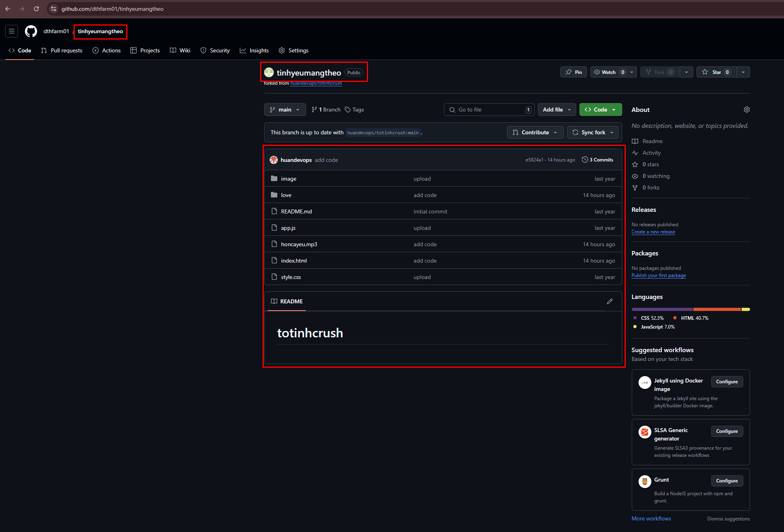Star the repository
The image size is (784, 532).
click(x=717, y=72)
